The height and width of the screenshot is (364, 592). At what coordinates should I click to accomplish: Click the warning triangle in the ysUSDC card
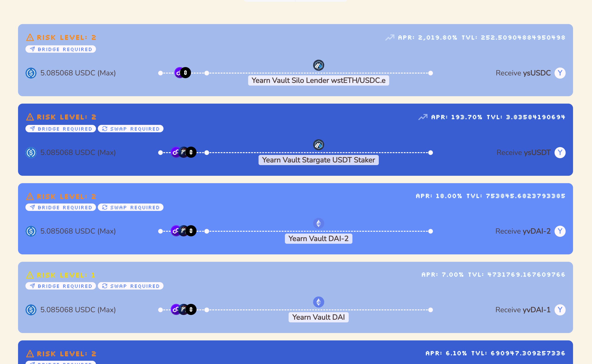30,37
